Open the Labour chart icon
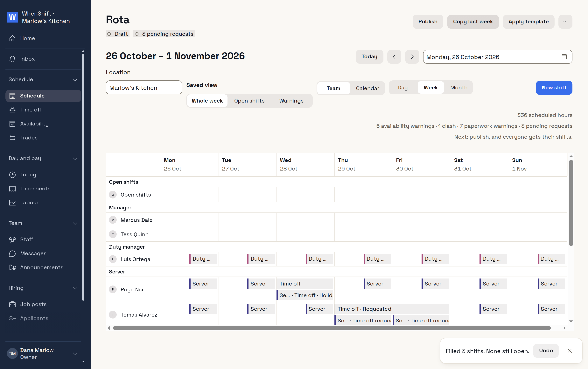The height and width of the screenshot is (369, 588). coord(12,203)
